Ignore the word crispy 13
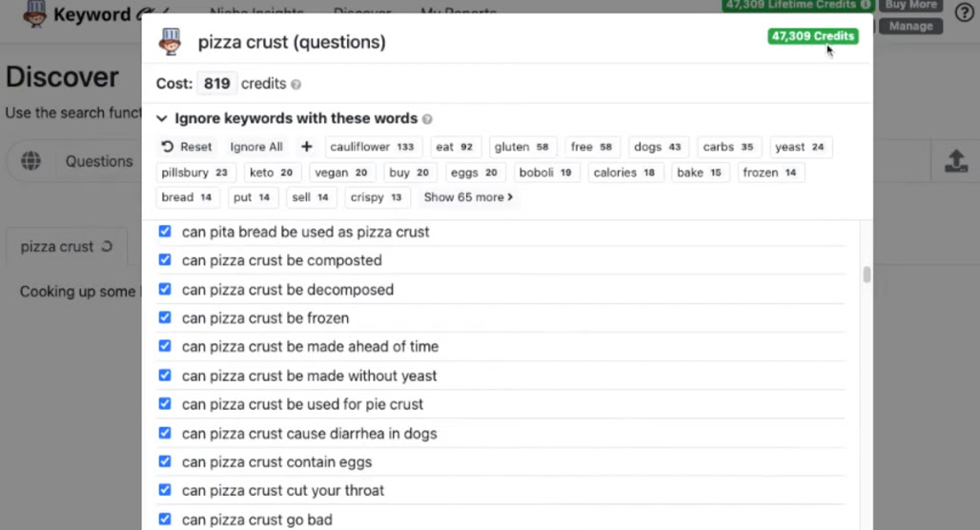This screenshot has height=530, width=980. coord(377,197)
